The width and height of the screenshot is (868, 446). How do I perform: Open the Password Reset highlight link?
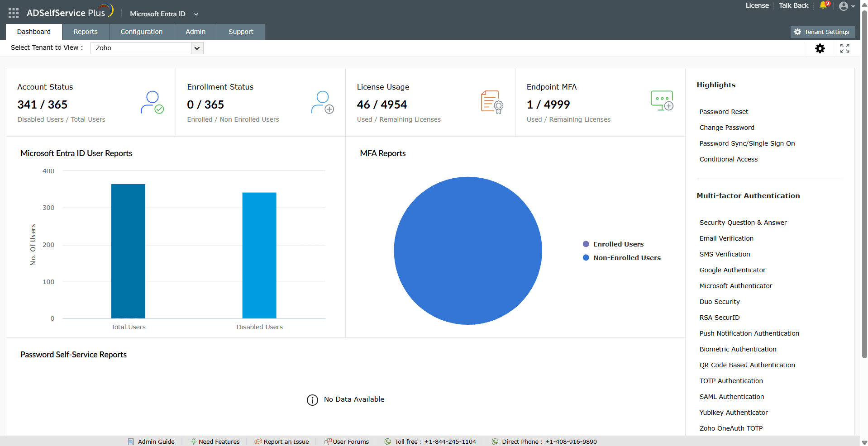pyautogui.click(x=724, y=112)
